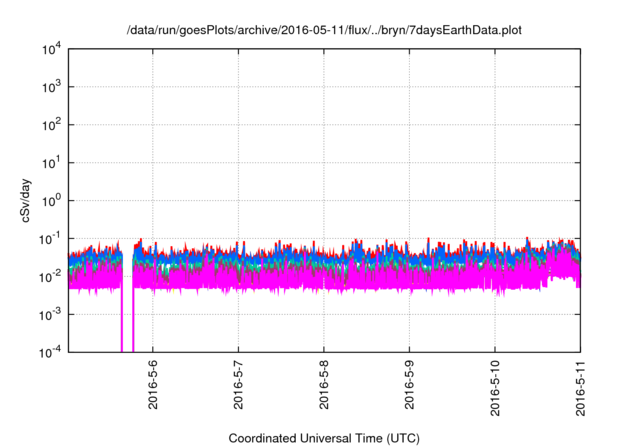Screen dimensions: 640x448
Task: Click the 10^-1 y-axis tick label
Action: [x=50, y=239]
